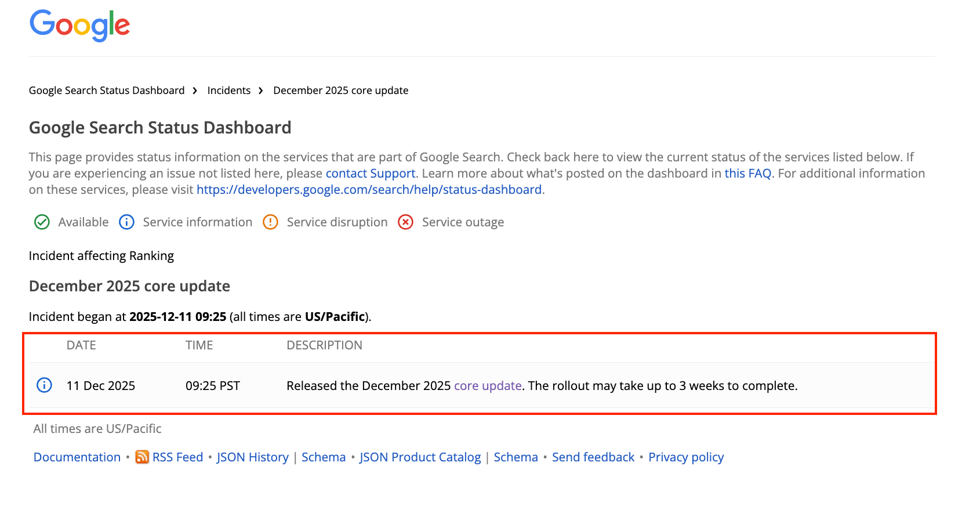Click the incident start time 2025-12-11 09:25
Viewport: 980px width, 520px height.
[x=177, y=317]
